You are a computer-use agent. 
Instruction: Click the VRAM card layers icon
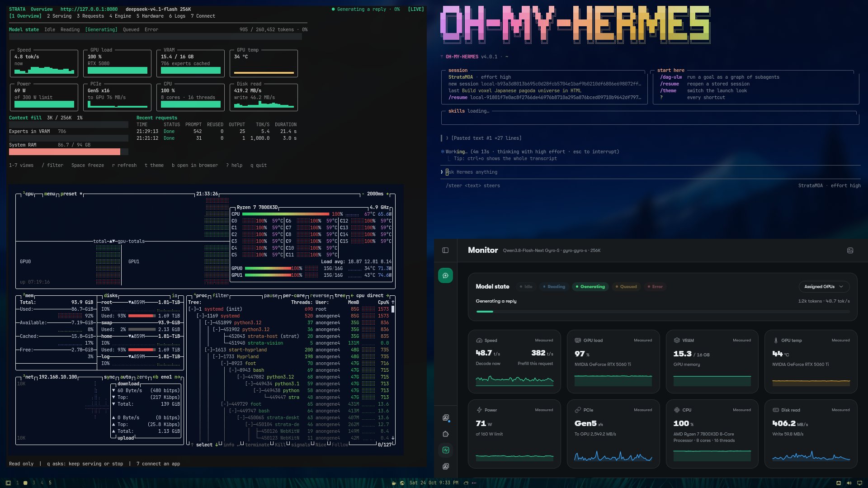[x=677, y=340]
